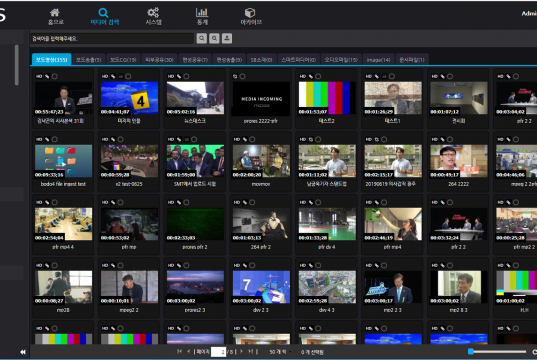Click the mp2 2 3 clip title text

[x=392, y=310]
